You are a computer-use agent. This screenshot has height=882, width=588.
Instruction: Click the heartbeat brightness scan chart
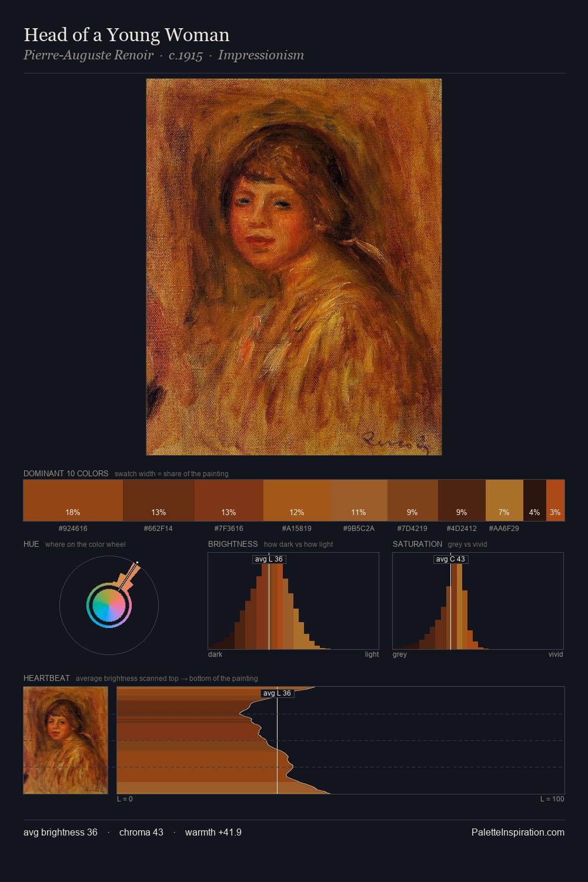pos(340,740)
